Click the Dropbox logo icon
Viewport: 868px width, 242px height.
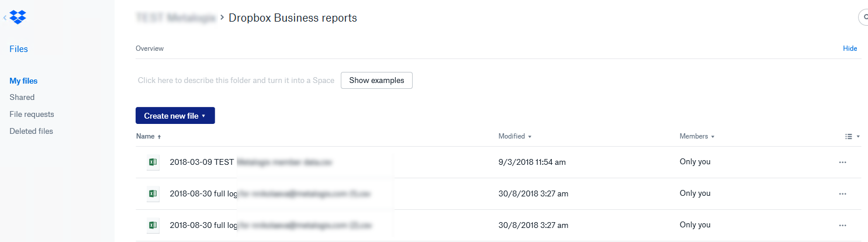18,17
